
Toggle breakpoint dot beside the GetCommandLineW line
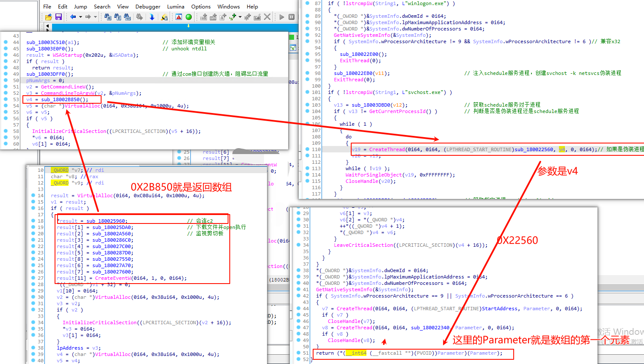[x=6, y=87]
